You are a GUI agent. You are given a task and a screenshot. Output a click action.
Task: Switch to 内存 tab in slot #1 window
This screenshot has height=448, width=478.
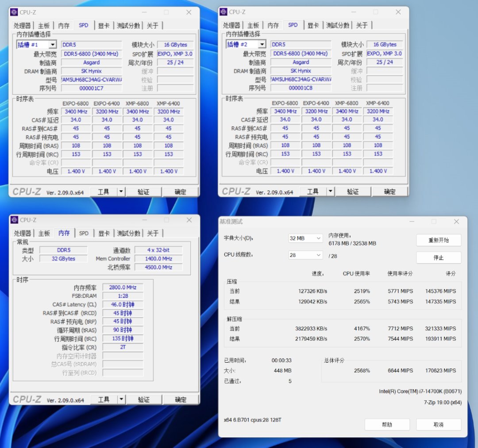click(64, 26)
